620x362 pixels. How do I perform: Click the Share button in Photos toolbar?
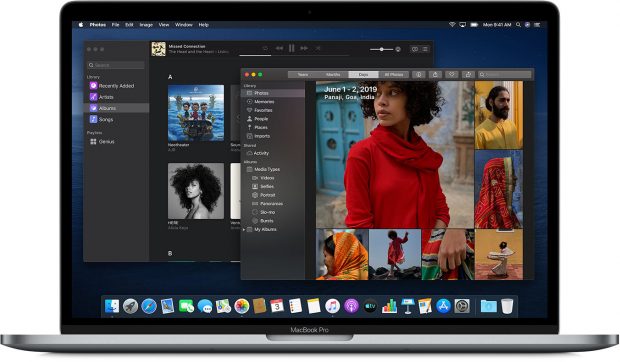(x=435, y=74)
